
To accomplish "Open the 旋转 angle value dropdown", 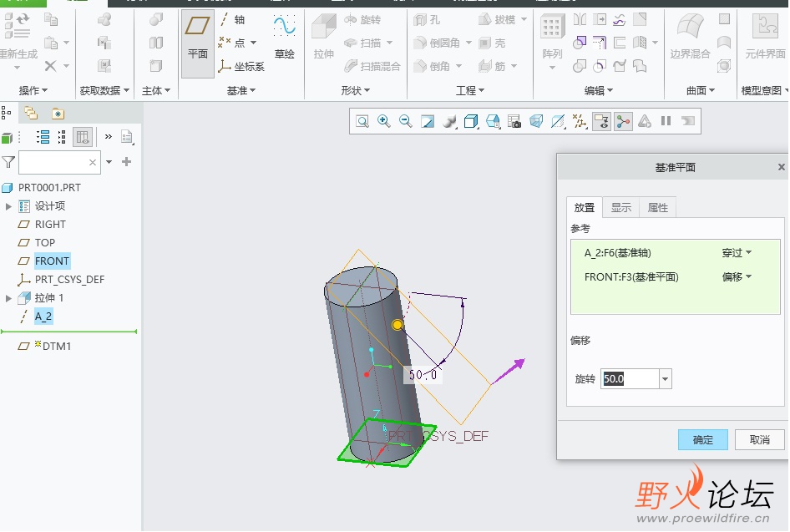I will click(666, 379).
